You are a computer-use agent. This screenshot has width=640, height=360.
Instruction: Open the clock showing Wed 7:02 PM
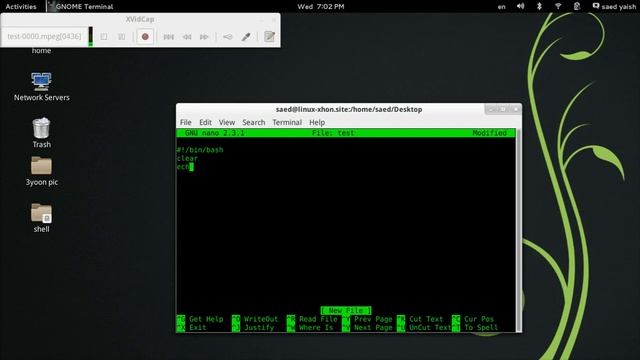[320, 6]
